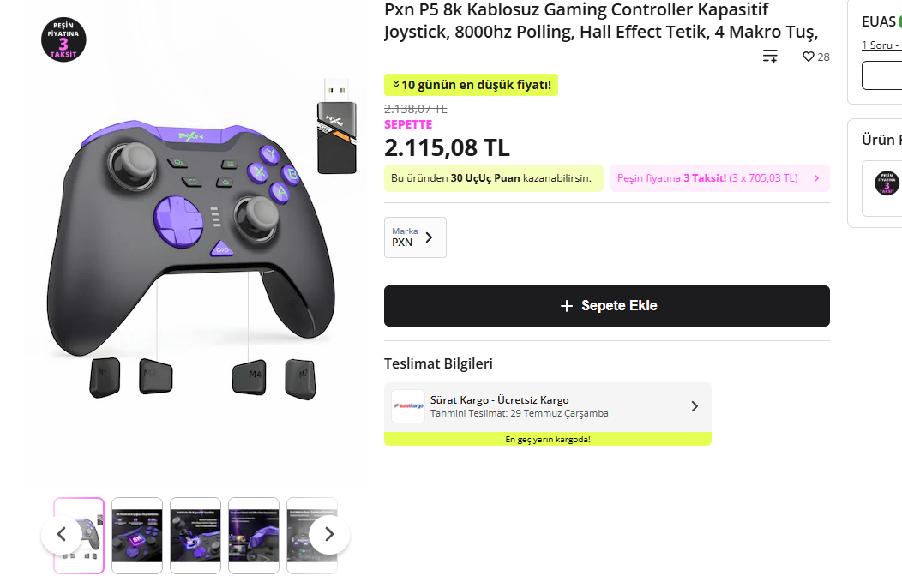
Task: Expand the Sürat Kargo delivery details chevron
Action: click(x=695, y=406)
